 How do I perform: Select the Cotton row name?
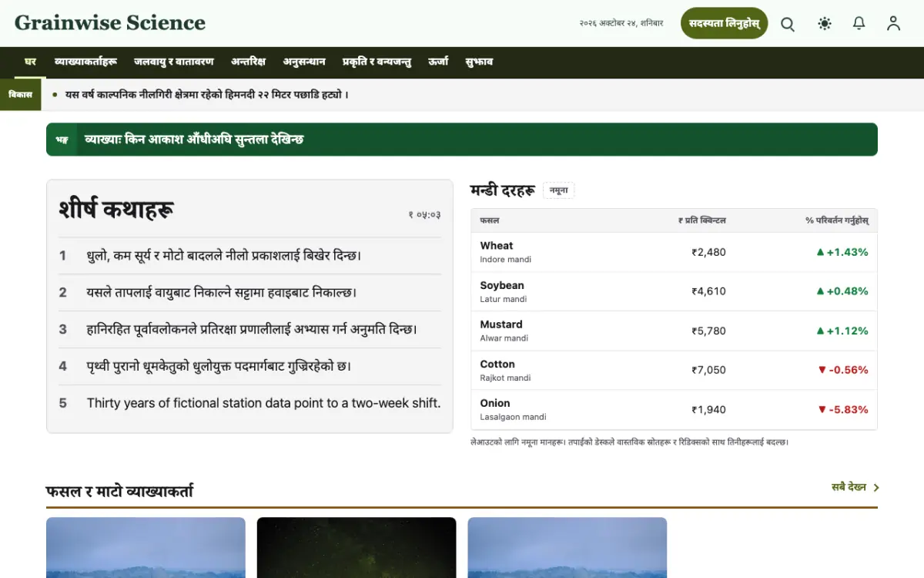[x=497, y=364]
